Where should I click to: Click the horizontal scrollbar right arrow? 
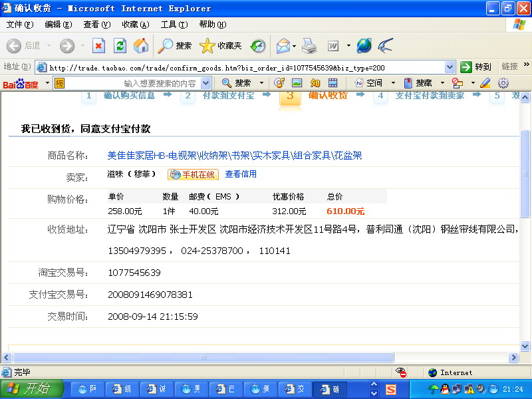pos(513,357)
